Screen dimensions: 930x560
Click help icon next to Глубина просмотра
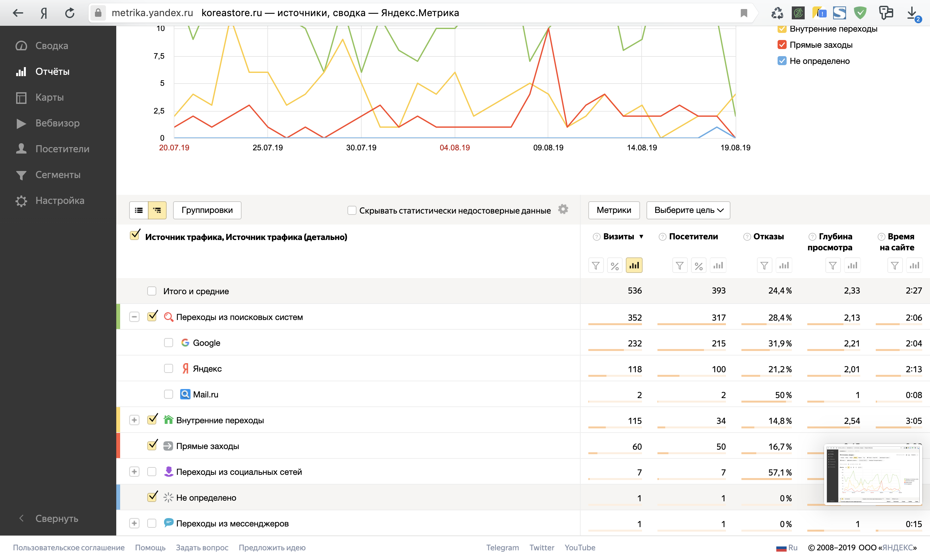pyautogui.click(x=812, y=236)
